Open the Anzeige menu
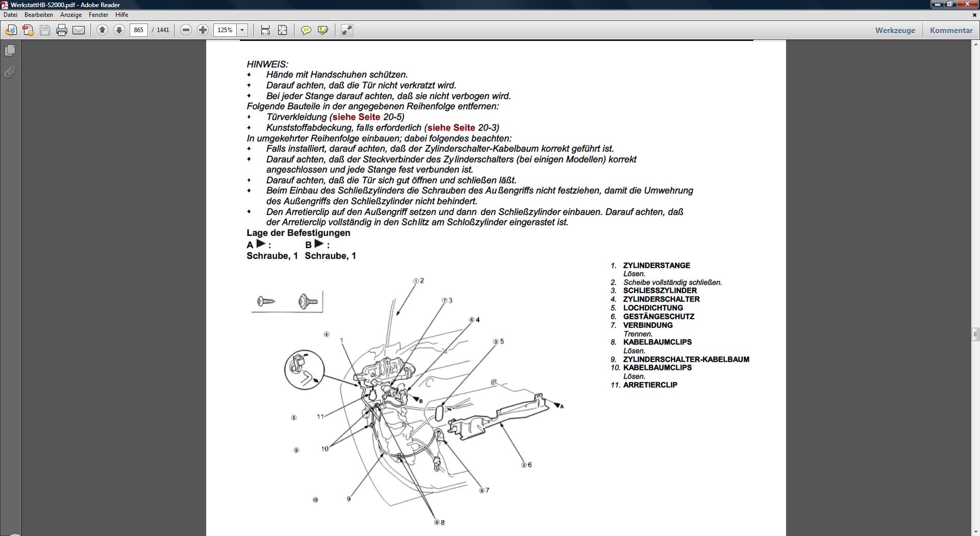Image resolution: width=980 pixels, height=536 pixels. [x=71, y=15]
